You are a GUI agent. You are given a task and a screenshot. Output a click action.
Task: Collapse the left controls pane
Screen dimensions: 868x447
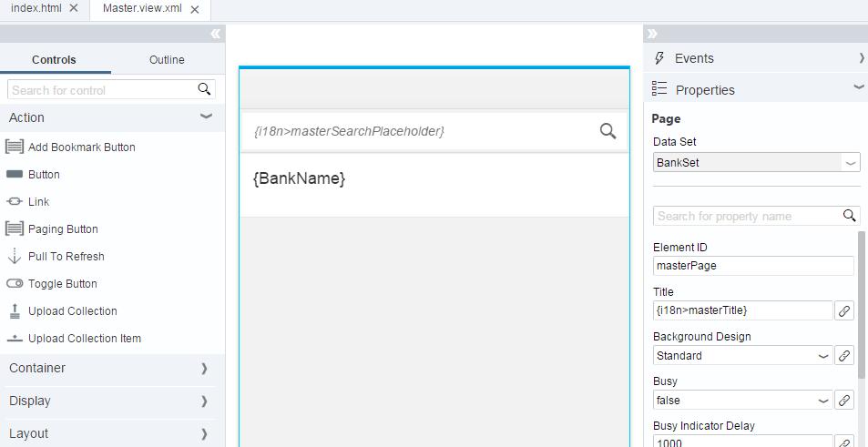215,34
